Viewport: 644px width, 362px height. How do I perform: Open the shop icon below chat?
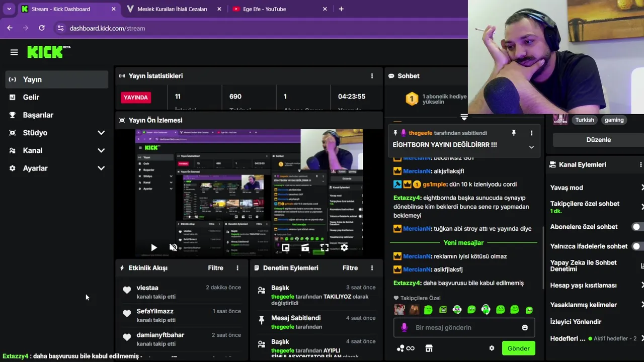point(429,348)
